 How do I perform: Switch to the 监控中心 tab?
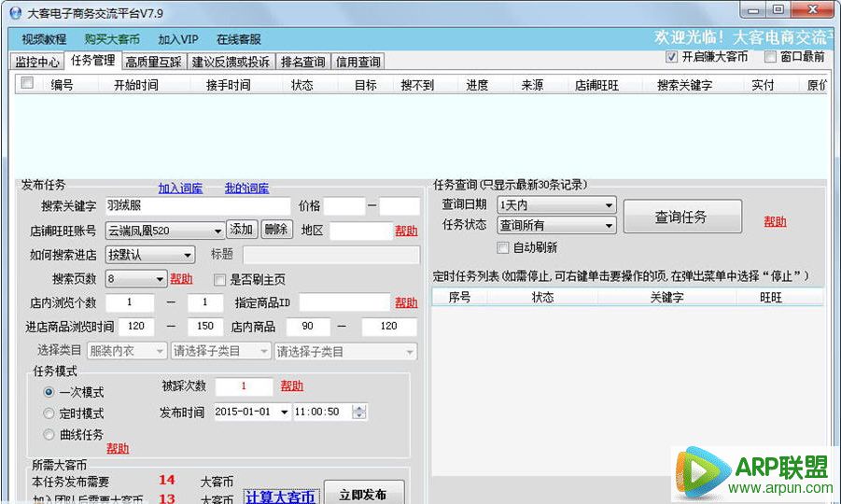point(37,62)
